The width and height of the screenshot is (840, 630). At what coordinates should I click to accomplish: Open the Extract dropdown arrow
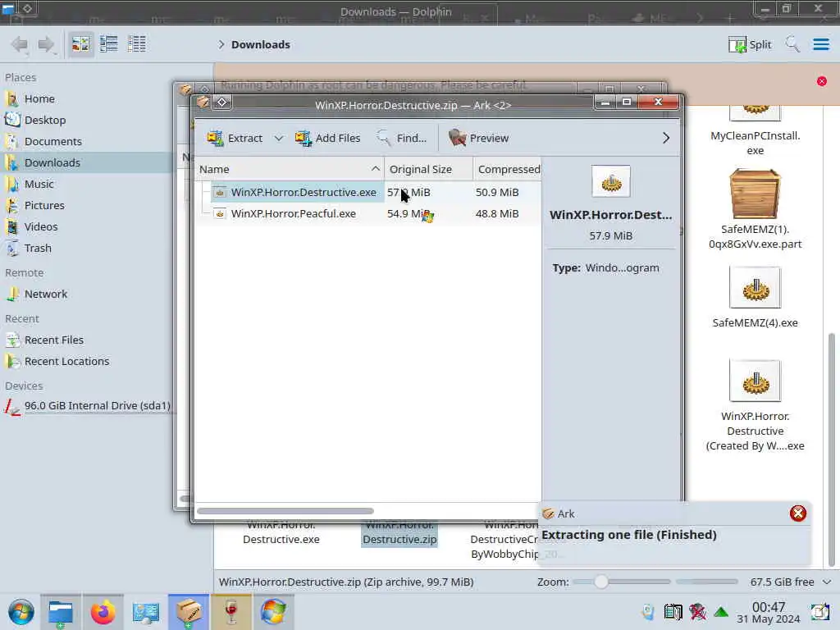pos(279,138)
